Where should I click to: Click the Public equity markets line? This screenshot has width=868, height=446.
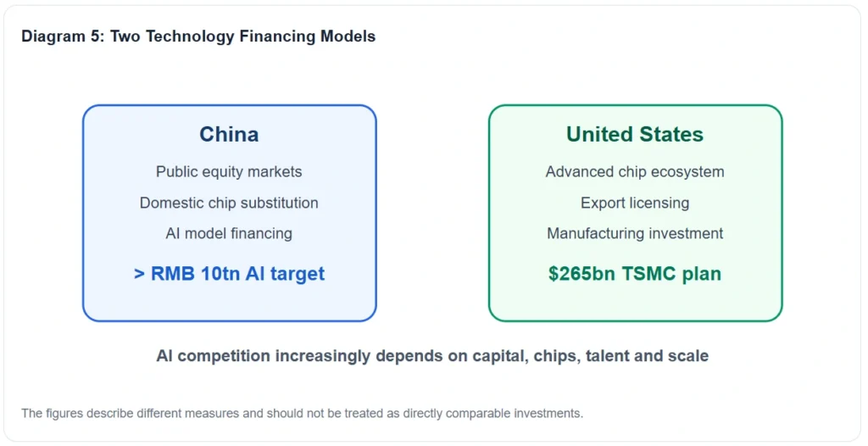[229, 172]
